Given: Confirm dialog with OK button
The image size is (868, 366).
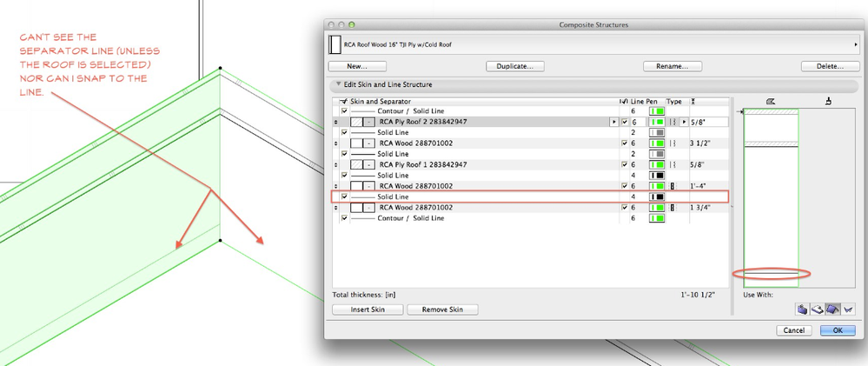Looking at the screenshot, I should [x=838, y=330].
